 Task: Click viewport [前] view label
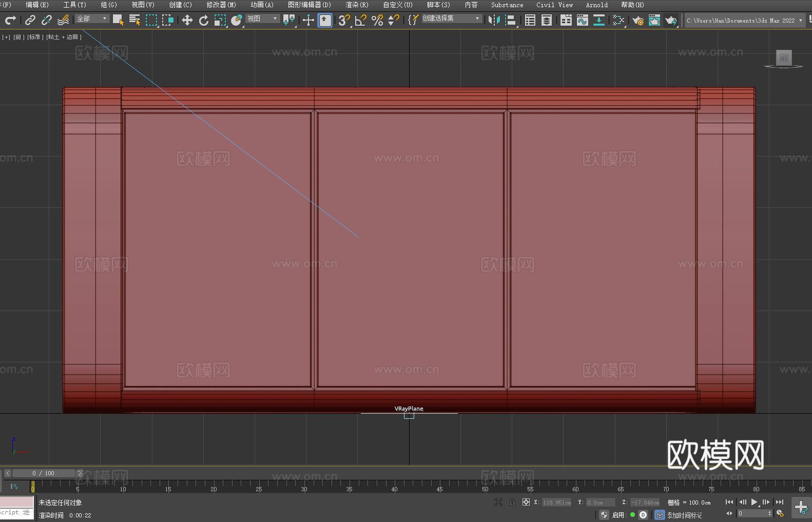18,37
